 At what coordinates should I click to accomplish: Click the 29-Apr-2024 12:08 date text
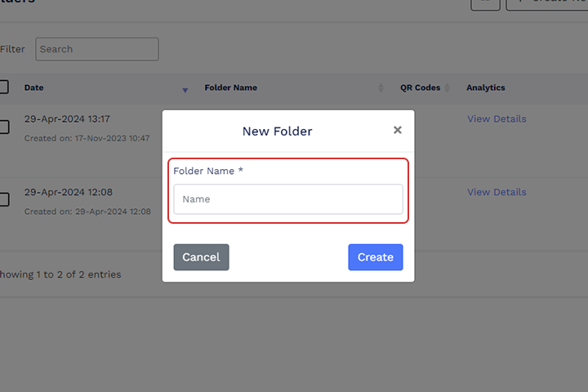69,192
